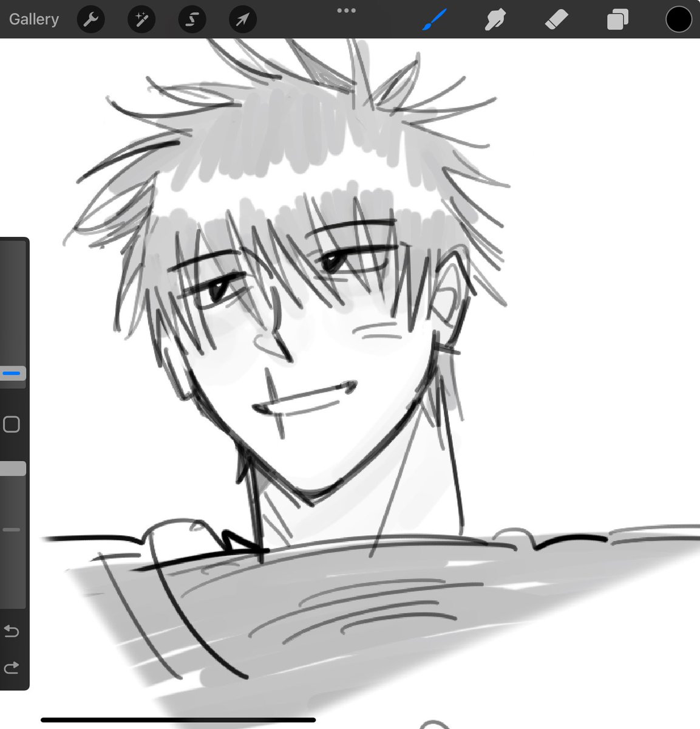Tap the home indicator bar
Image resolution: width=700 pixels, height=729 pixels.
pyautogui.click(x=178, y=720)
